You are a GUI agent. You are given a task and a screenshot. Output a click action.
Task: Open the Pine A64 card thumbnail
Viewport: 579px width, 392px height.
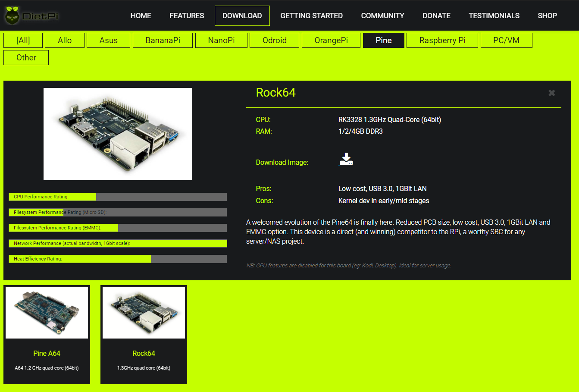[47, 313]
